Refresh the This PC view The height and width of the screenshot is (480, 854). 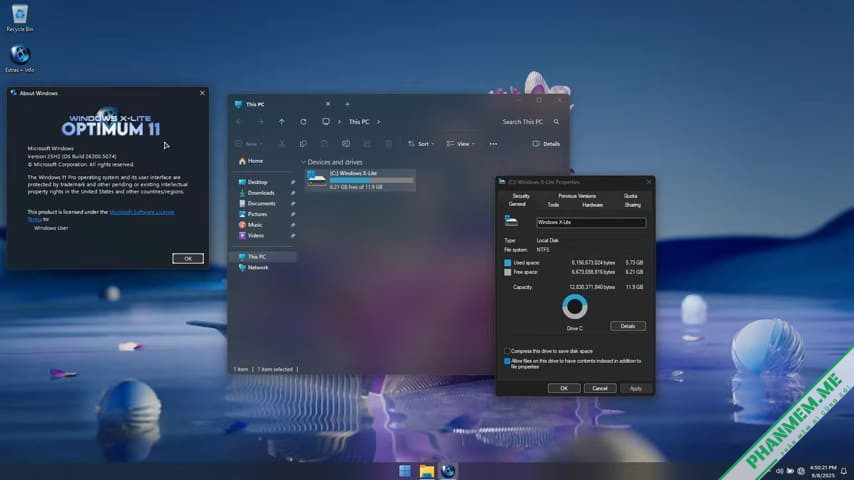[303, 122]
